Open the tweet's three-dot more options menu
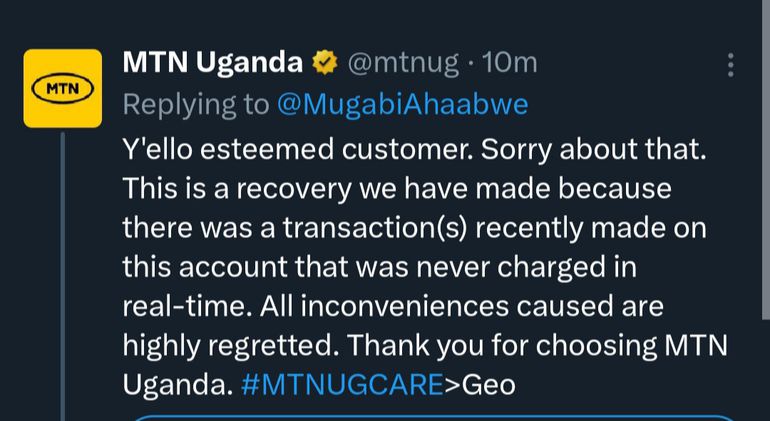This screenshot has width=770, height=421. (x=731, y=66)
